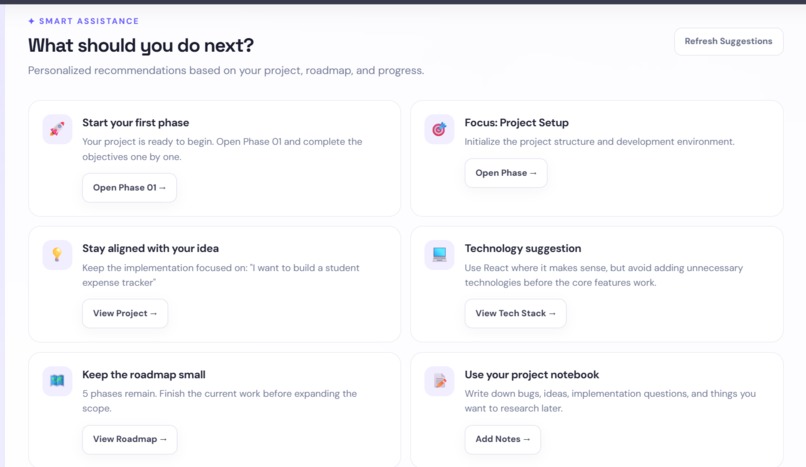Click Open Phase under Project Setup
806x467 pixels.
tap(506, 173)
